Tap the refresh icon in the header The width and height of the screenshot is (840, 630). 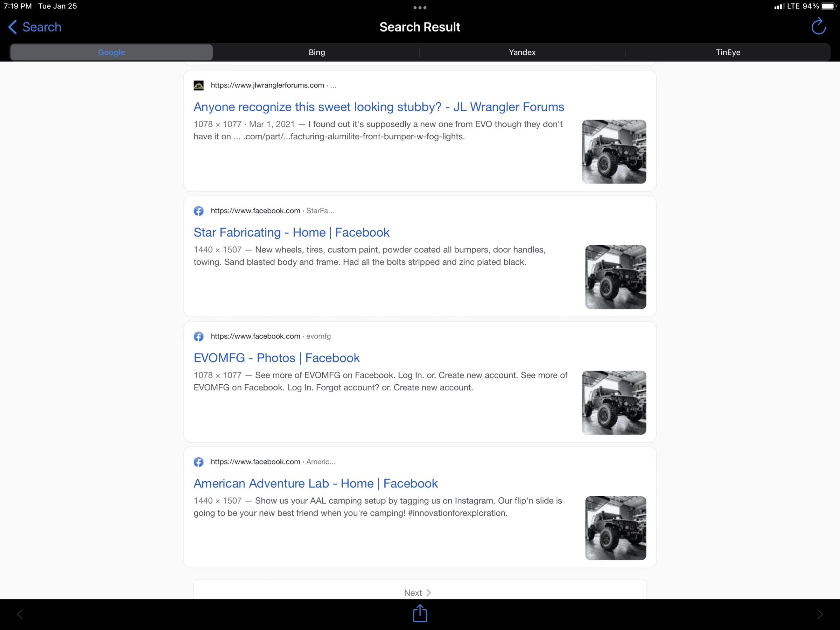tap(818, 26)
